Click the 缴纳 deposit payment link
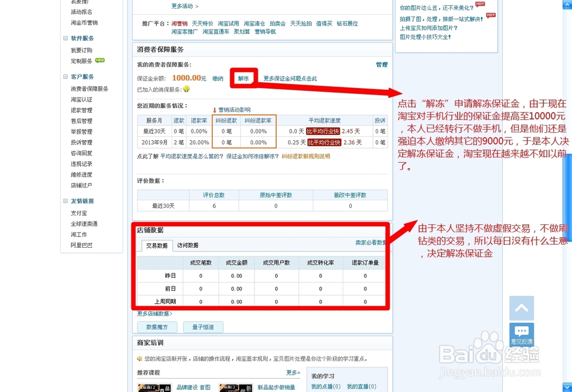Viewport: 572px width, 392px height. tap(218, 78)
